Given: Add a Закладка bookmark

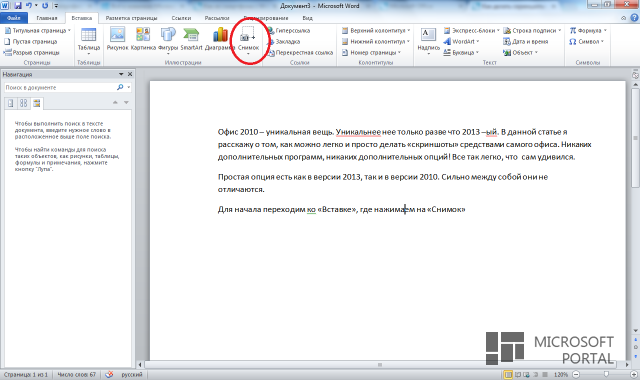Looking at the screenshot, I should coord(284,42).
